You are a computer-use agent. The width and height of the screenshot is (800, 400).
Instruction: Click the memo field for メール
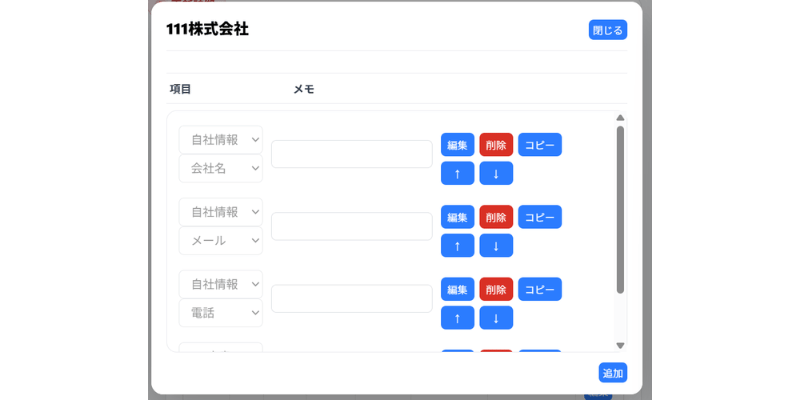point(351,226)
